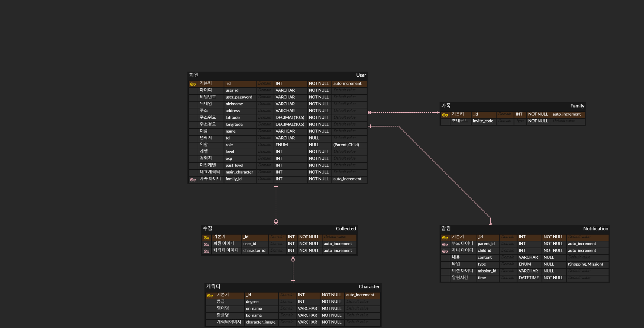Screen dimensions: 644x328
Task: Click the foreign key icon beside parent_id
Action: (445, 244)
